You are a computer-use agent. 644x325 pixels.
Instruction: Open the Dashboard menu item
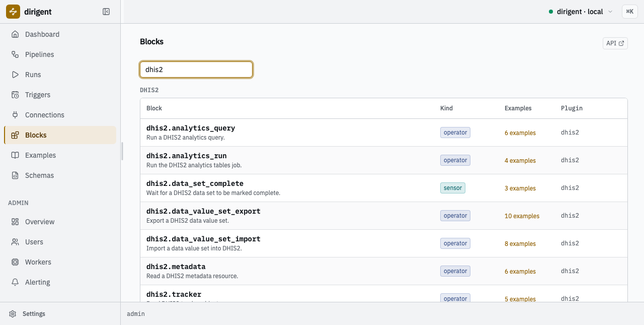tap(60, 34)
